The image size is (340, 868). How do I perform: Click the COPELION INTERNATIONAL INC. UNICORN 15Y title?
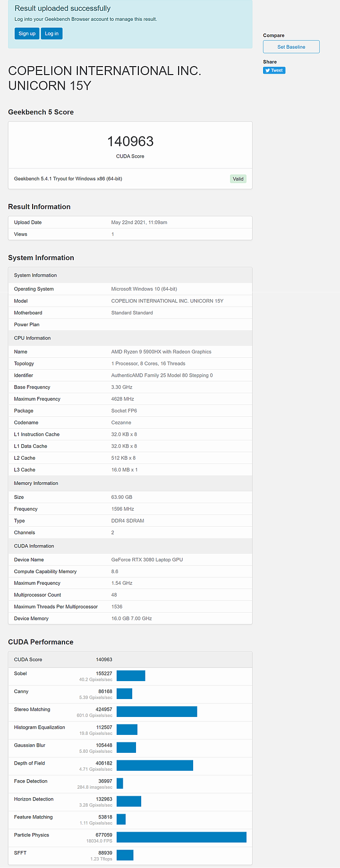(105, 78)
